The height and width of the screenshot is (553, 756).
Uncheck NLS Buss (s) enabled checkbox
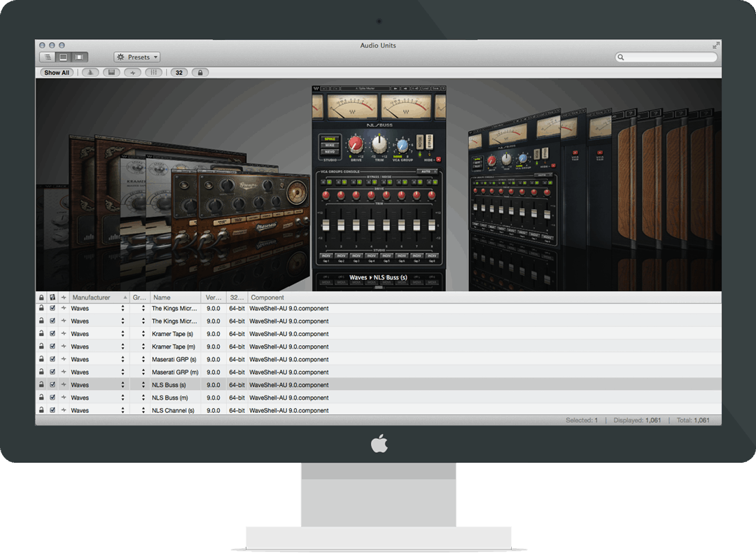click(x=52, y=385)
